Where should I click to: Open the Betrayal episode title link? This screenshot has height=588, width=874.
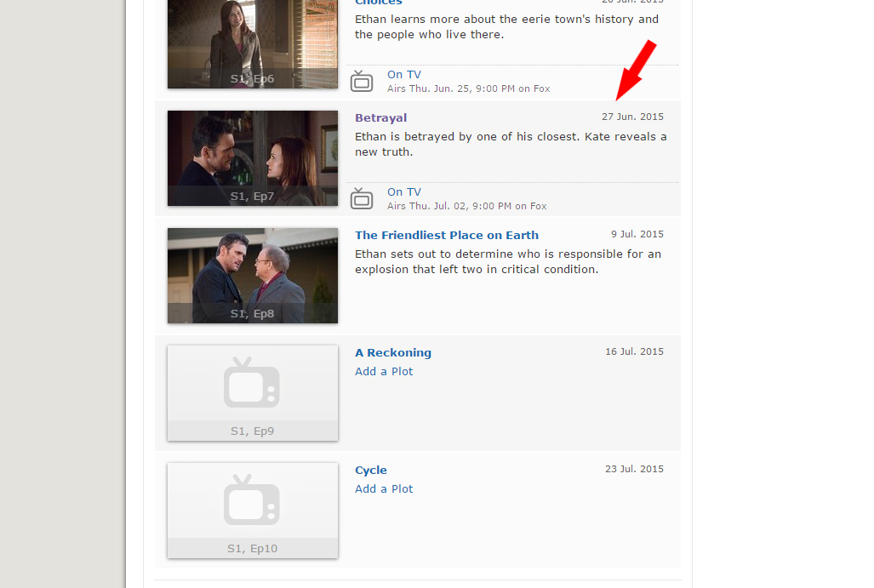click(x=380, y=118)
